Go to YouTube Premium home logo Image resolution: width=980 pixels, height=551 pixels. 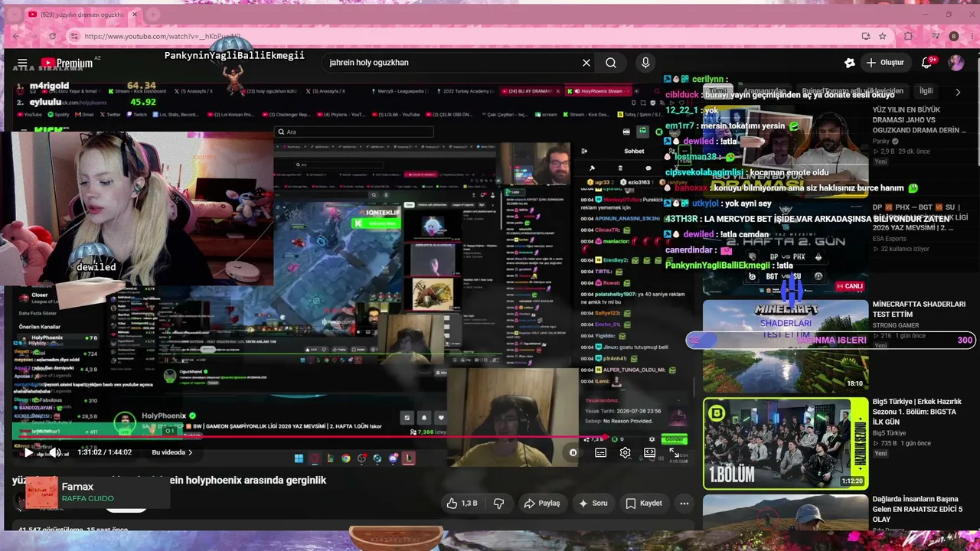click(x=67, y=63)
